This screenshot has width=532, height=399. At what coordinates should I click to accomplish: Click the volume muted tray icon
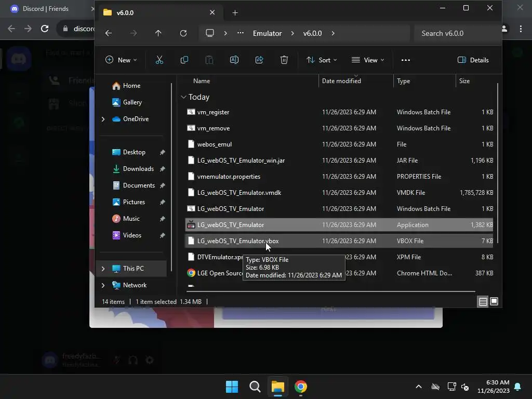[465, 387]
